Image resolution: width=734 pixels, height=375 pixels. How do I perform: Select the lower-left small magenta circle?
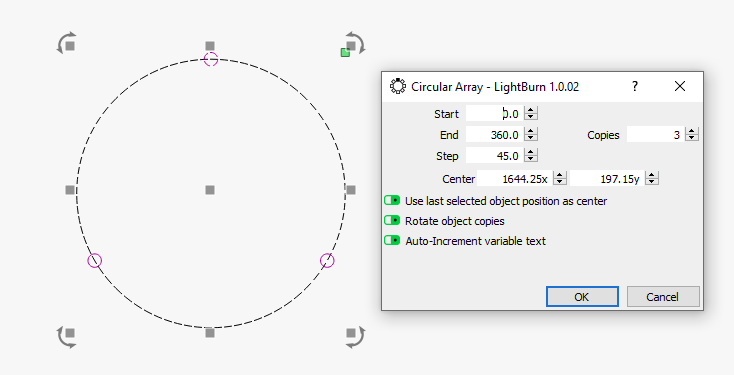(x=95, y=260)
